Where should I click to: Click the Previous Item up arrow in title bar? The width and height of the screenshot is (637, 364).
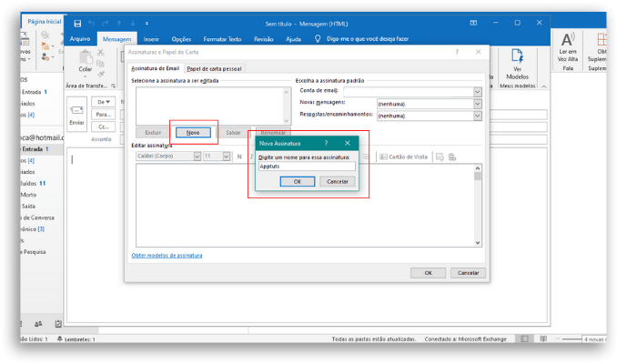tap(119, 24)
